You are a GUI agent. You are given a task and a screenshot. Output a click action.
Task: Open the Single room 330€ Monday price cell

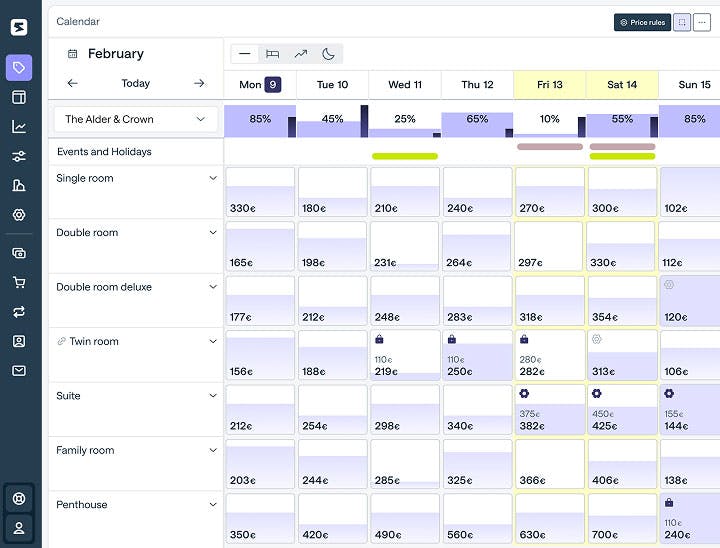pyautogui.click(x=260, y=192)
